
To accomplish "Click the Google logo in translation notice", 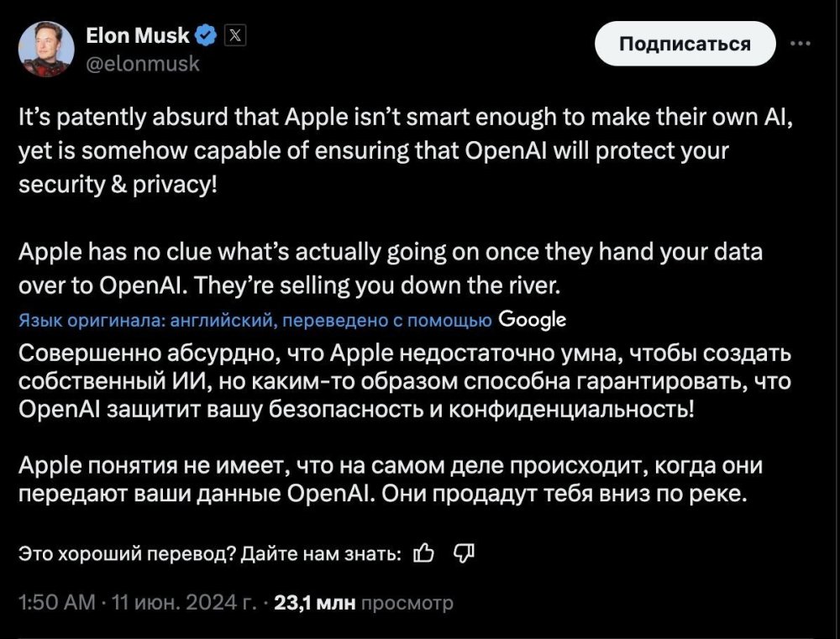I will click(x=532, y=319).
